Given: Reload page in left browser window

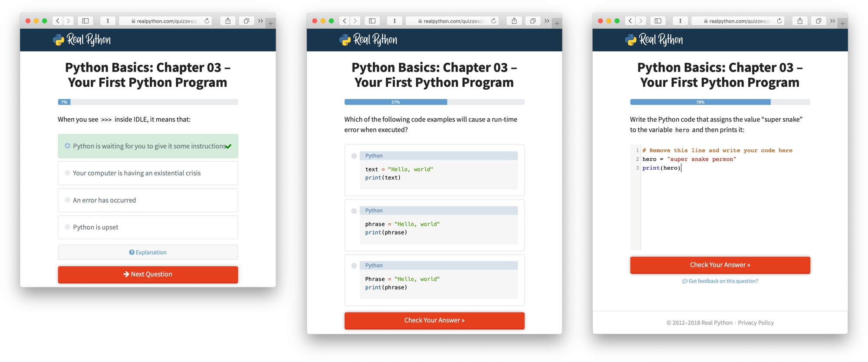Looking at the screenshot, I should [207, 21].
